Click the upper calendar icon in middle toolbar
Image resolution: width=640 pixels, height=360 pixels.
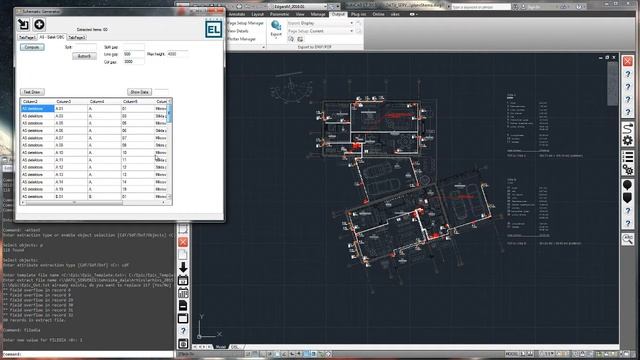tap(183, 280)
